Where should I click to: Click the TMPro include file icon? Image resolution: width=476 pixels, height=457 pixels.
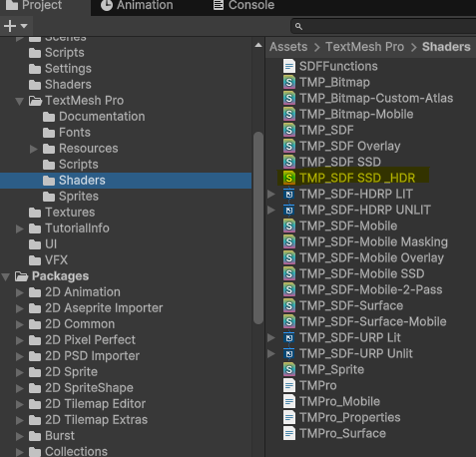pyautogui.click(x=289, y=385)
